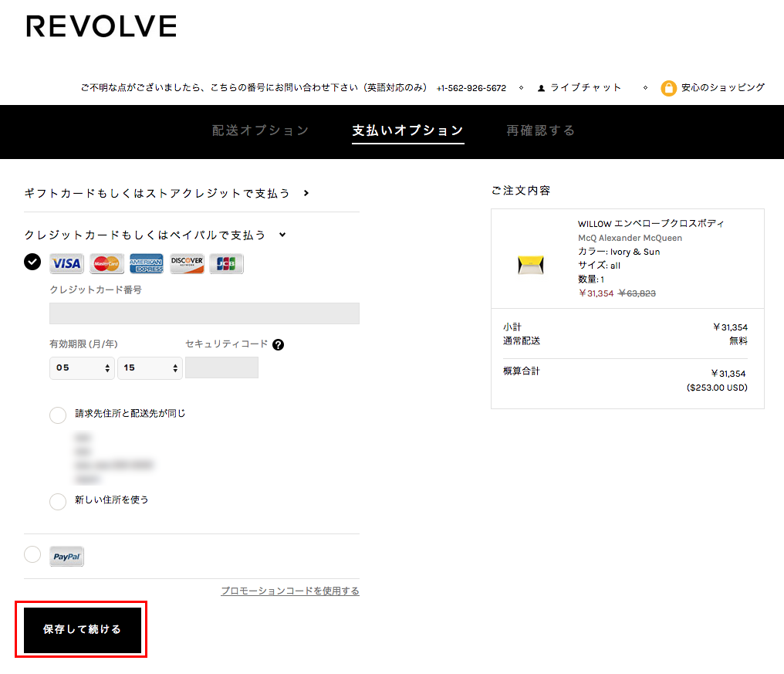
Task: Click the Visa card icon
Action: pyautogui.click(x=66, y=263)
